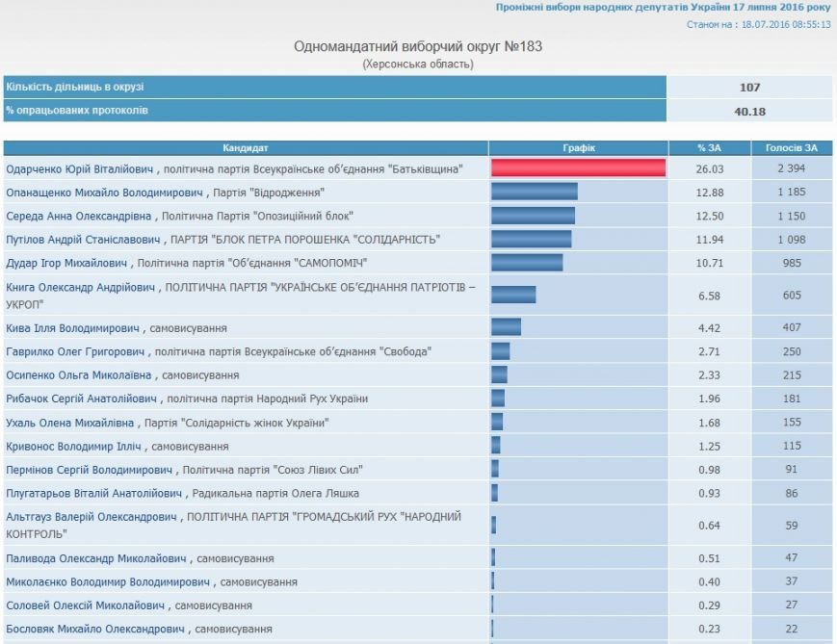Screen dimensions: 837x644
Task: Click vote count 91
Action: click(792, 470)
